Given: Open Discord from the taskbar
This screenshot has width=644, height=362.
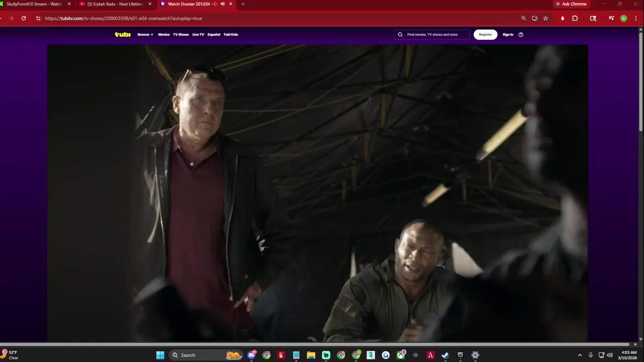Looking at the screenshot, I should click(252, 355).
